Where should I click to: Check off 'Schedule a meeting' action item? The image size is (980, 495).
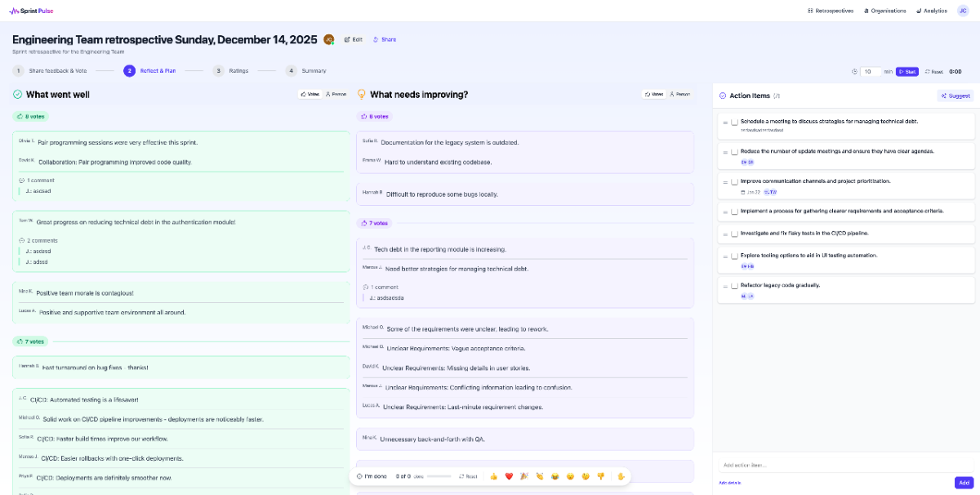(734, 122)
